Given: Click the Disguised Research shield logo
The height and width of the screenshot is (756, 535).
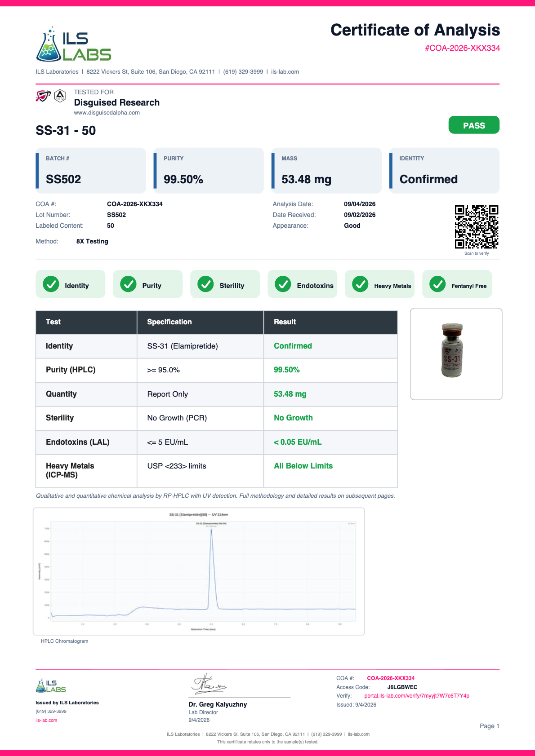Looking at the screenshot, I should [43, 96].
